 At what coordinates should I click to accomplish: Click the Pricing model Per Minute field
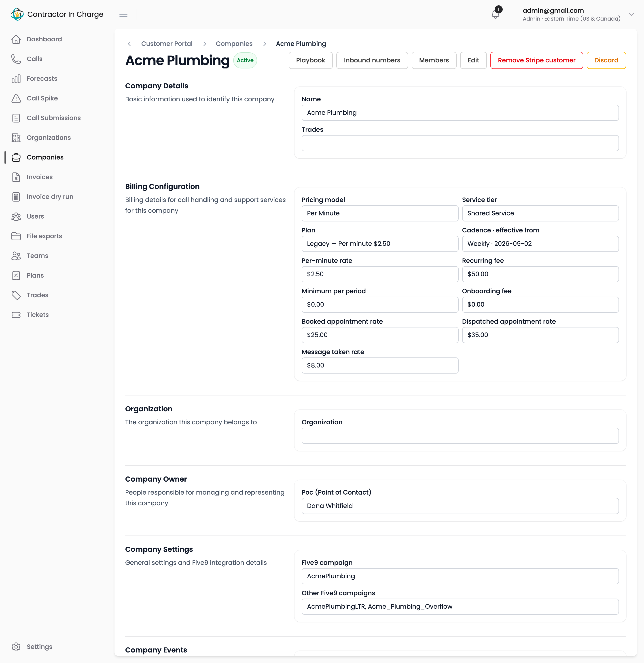click(380, 213)
